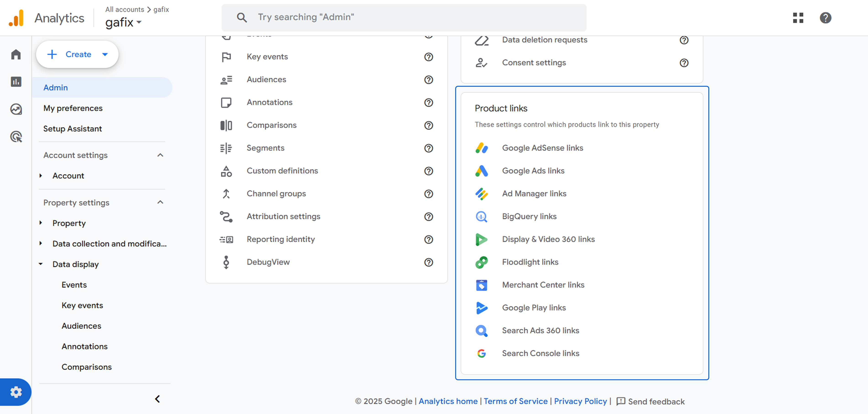Click the Annotations note icon in card
The width and height of the screenshot is (868, 414).
click(226, 102)
